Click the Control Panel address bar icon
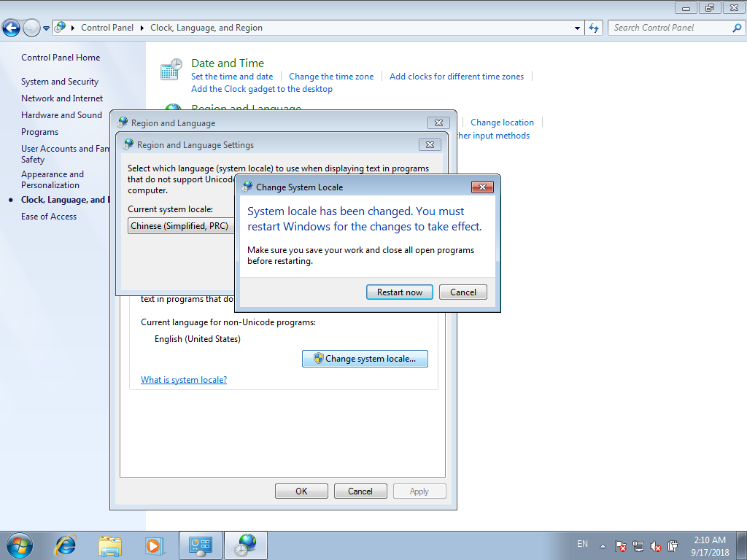Viewport: 747px width, 560px height. point(61,27)
